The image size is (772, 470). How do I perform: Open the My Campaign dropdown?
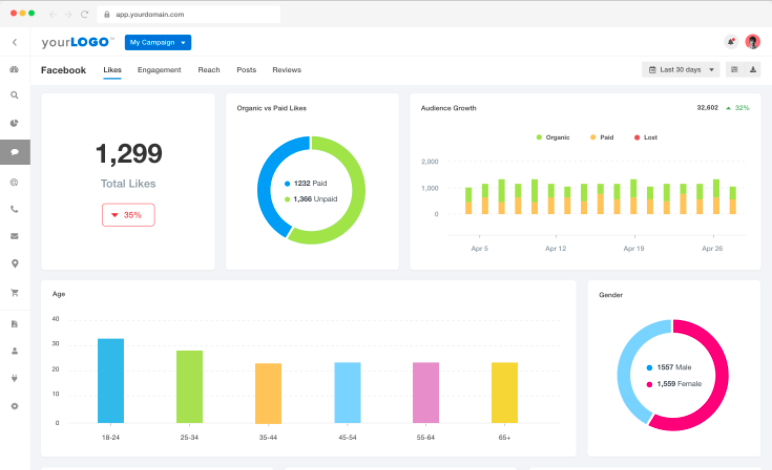pos(158,42)
